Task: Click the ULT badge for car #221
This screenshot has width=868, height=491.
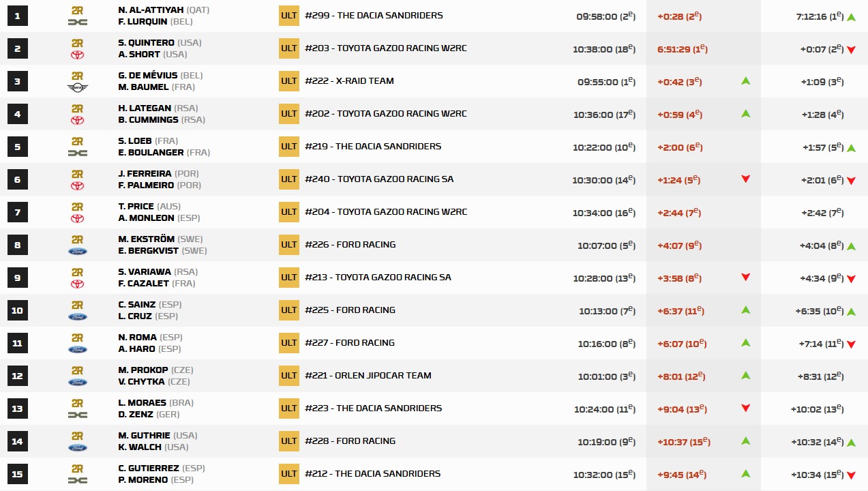Action: (288, 376)
